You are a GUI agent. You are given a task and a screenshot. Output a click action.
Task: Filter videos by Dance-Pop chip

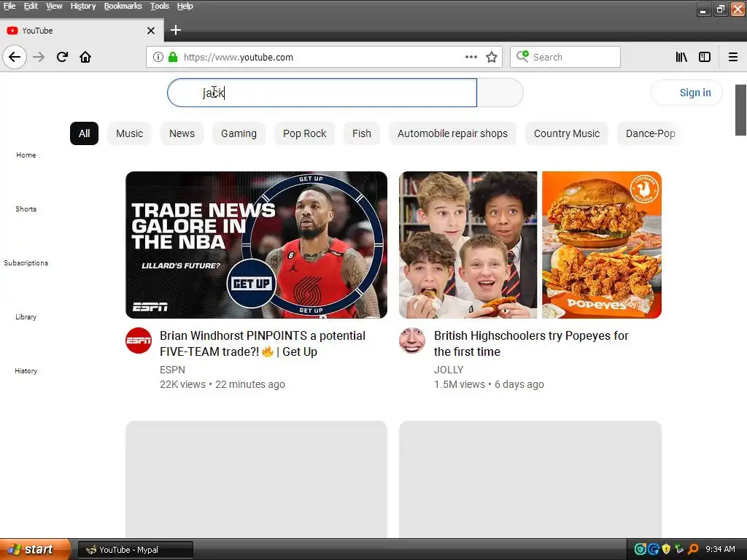point(650,133)
